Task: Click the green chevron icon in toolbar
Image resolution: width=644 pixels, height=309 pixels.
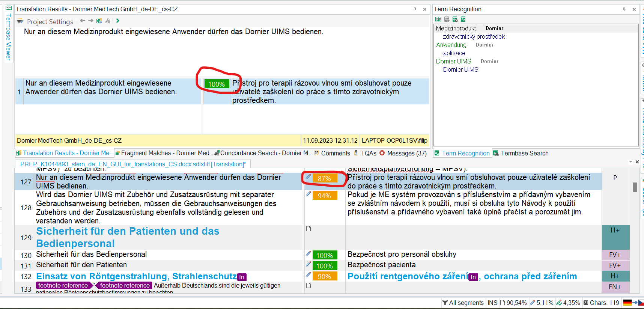Action: [118, 21]
